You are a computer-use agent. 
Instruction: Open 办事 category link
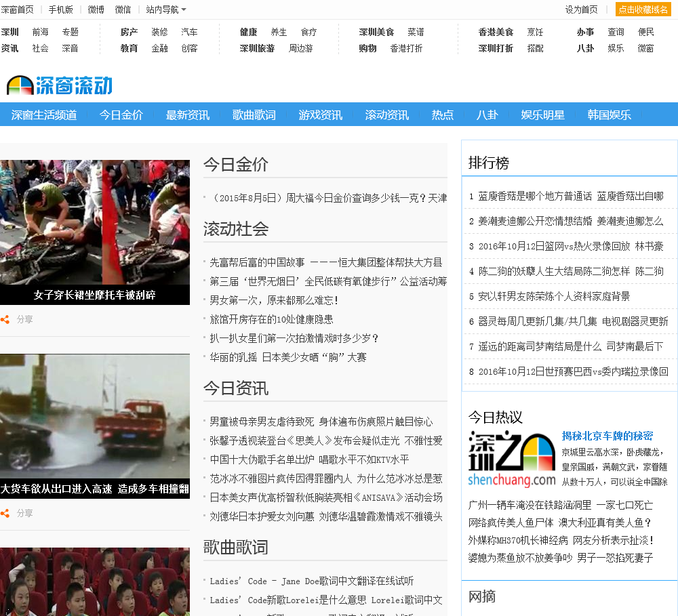[585, 32]
